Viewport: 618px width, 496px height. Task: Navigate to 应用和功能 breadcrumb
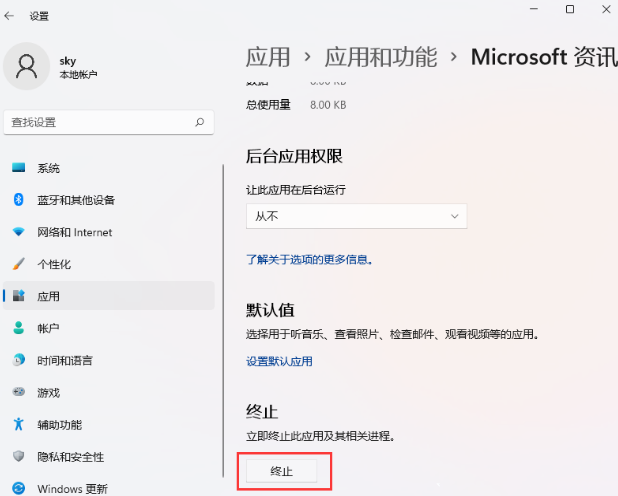click(x=380, y=56)
